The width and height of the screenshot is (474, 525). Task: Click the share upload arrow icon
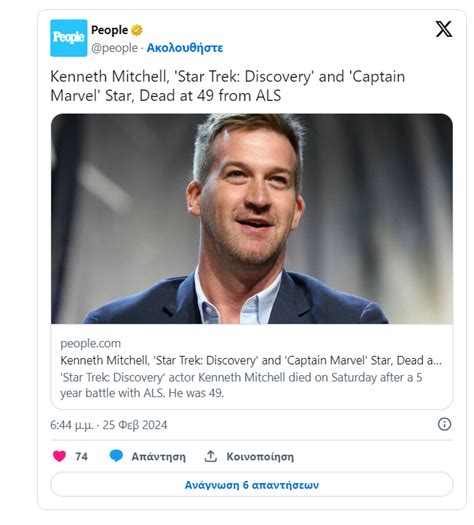pyautogui.click(x=211, y=456)
